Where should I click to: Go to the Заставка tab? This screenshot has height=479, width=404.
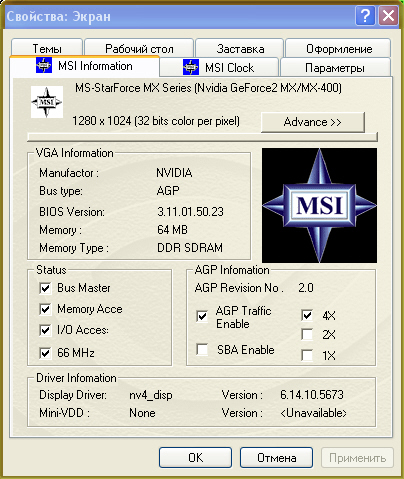(240, 48)
